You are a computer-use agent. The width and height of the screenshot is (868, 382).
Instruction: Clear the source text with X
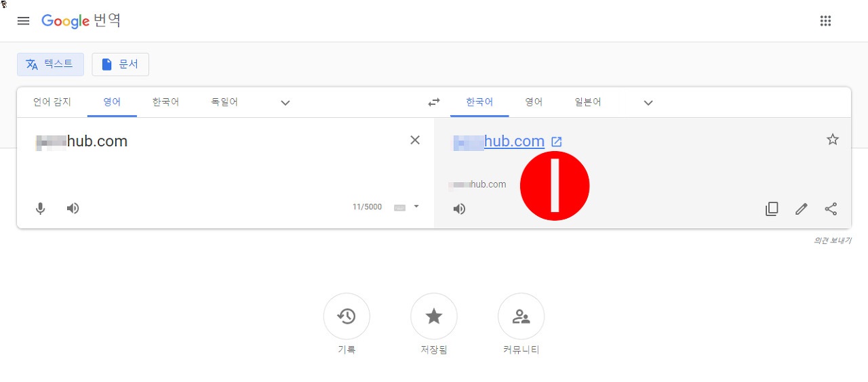click(415, 140)
